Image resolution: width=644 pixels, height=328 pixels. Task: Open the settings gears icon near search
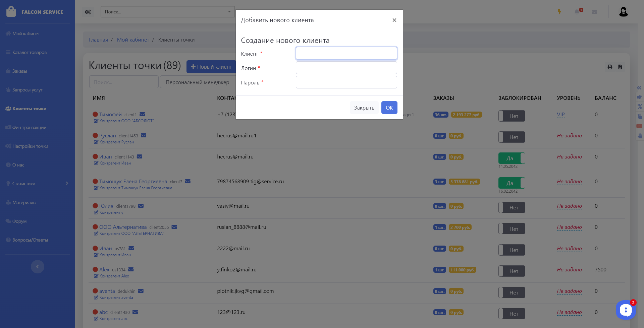click(88, 12)
